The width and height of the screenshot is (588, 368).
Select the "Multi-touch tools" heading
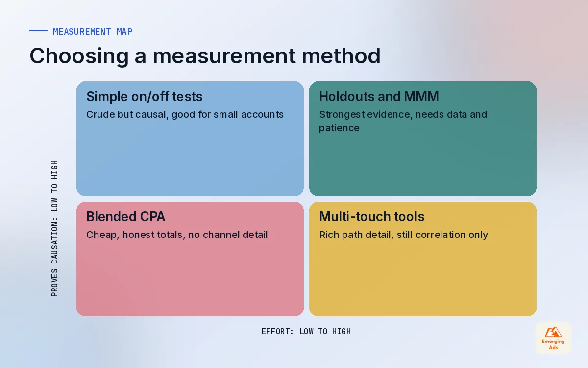pyautogui.click(x=372, y=216)
